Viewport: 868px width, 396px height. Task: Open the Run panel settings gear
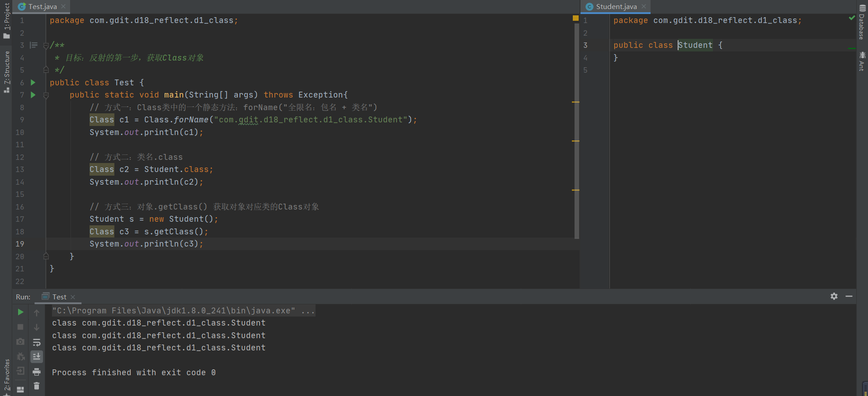click(834, 296)
